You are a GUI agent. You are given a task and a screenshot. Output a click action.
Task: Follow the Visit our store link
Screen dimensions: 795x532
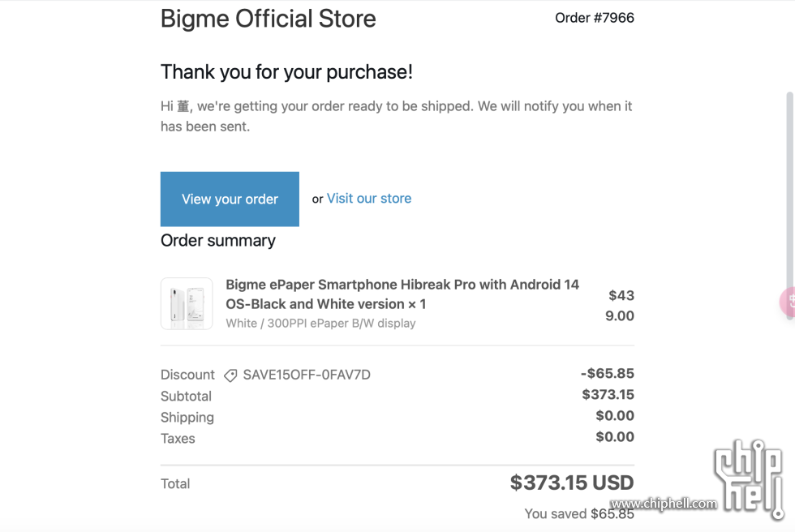[x=368, y=199]
